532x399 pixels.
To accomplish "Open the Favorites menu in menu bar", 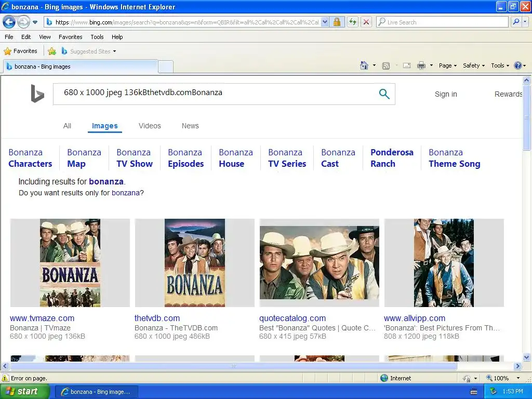I will [x=70, y=37].
